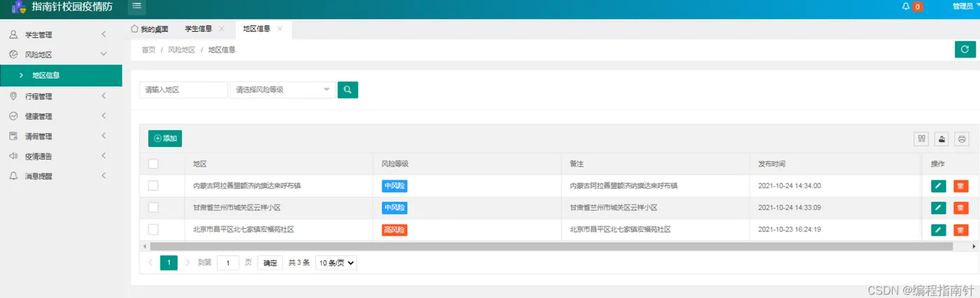Expand the 健康管理 menu
Viewport: 980px width, 298px height.
103,116
